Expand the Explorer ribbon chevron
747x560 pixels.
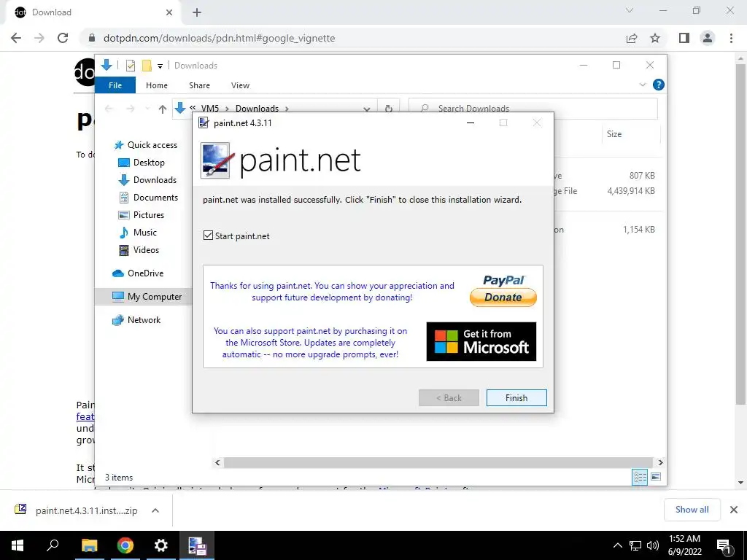642,85
